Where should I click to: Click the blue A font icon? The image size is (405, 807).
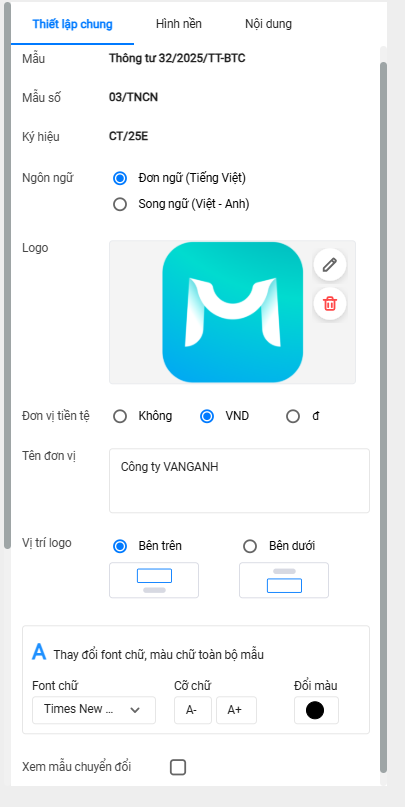(x=39, y=652)
